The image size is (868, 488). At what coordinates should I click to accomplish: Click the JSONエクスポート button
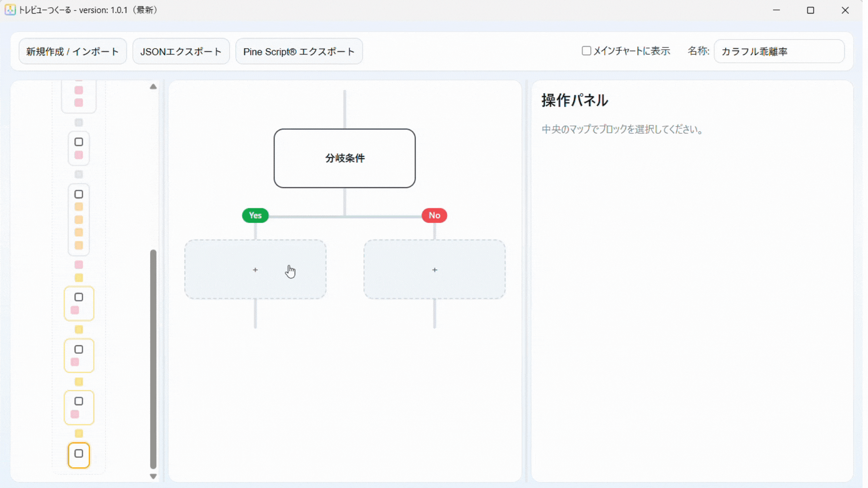point(181,52)
